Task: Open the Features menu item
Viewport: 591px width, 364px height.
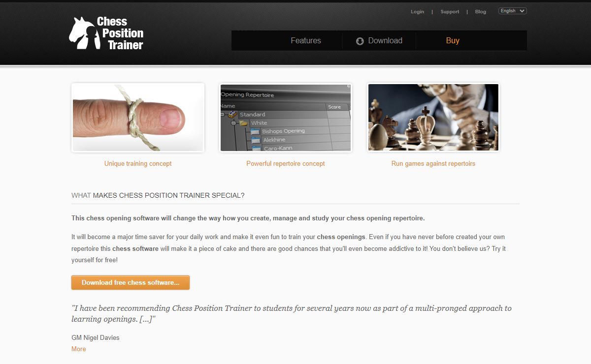Action: (306, 41)
